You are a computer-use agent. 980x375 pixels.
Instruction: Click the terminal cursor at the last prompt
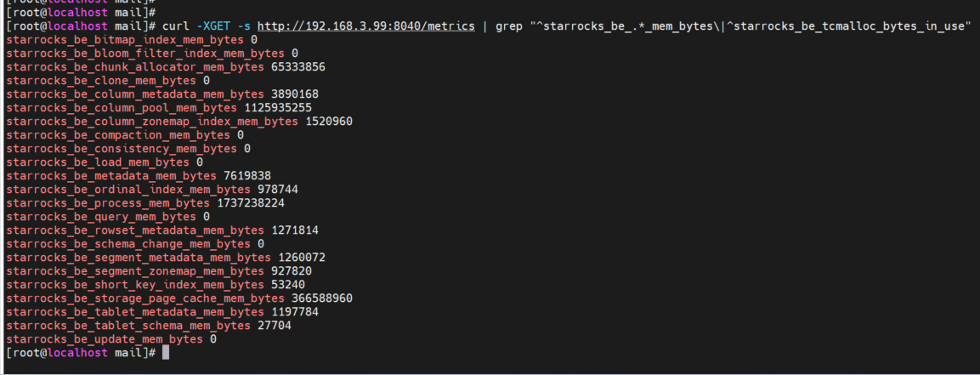coord(166,353)
